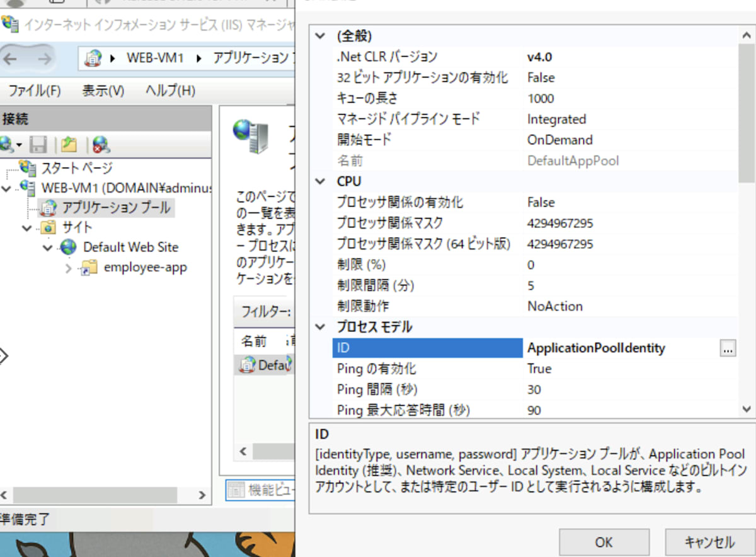This screenshot has width=756, height=557.
Task: Click the v4.0 value
Action: [539, 57]
